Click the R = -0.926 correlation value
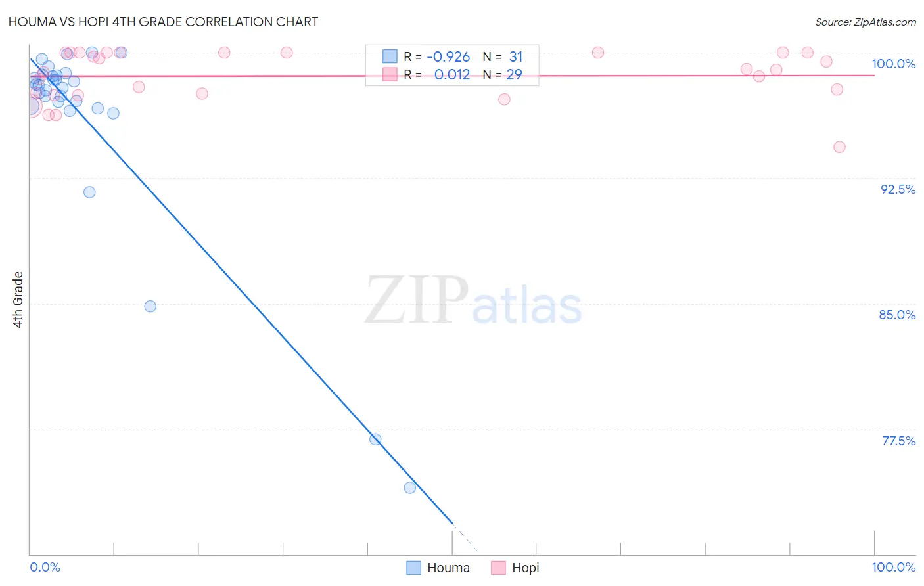 click(x=437, y=56)
